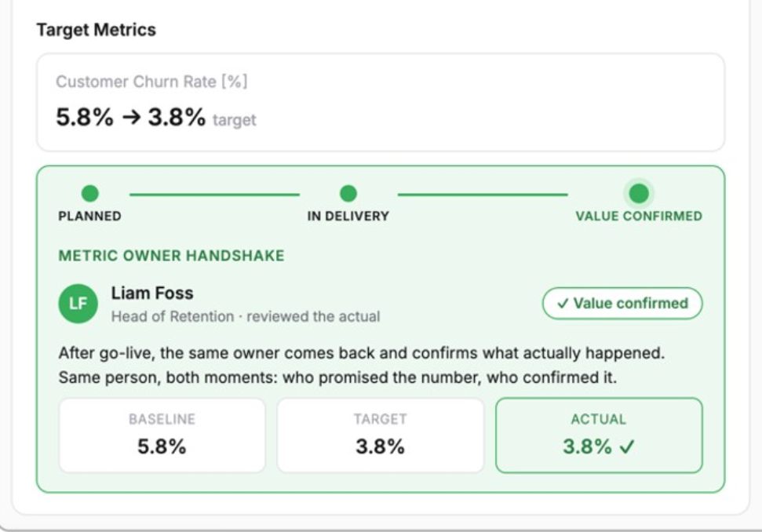The width and height of the screenshot is (762, 532).
Task: Click the checkmark in Value confirmed pill
Action: click(563, 304)
